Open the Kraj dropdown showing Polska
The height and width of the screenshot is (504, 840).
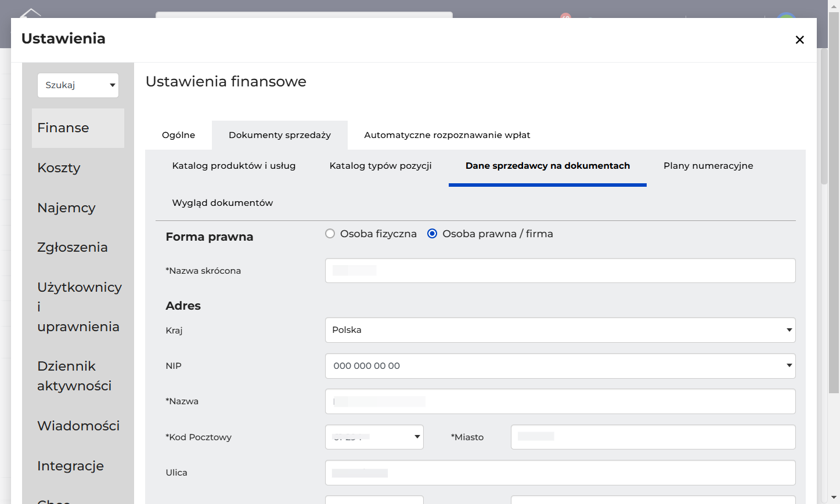point(560,330)
